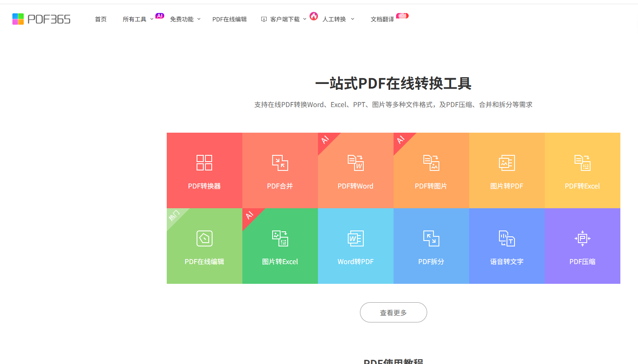
Task: Open the 文档翻译 link
Action: point(382,19)
